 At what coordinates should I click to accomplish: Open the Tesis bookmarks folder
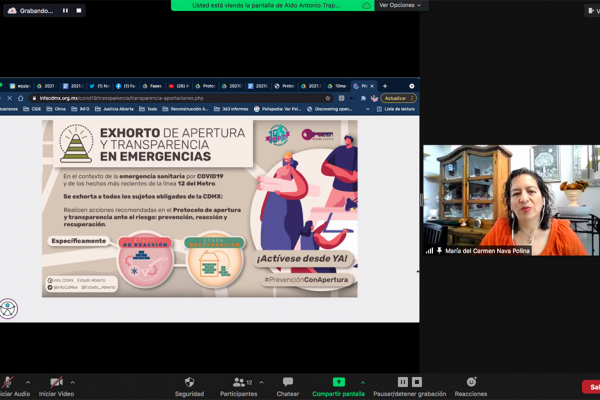(x=148, y=109)
